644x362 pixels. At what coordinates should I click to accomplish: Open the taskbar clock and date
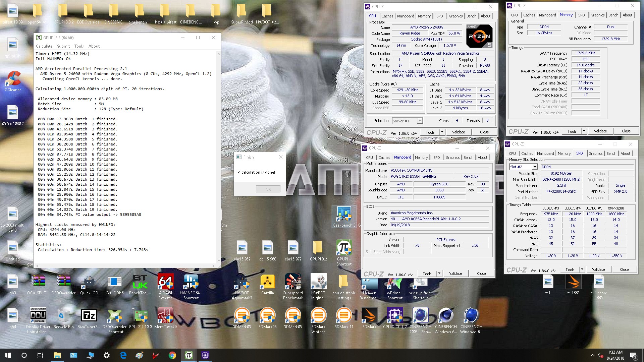pyautogui.click(x=615, y=355)
